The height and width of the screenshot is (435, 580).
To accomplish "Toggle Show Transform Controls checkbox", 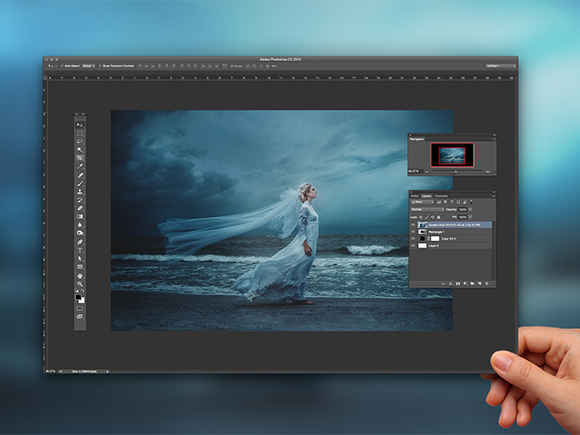I will point(100,66).
